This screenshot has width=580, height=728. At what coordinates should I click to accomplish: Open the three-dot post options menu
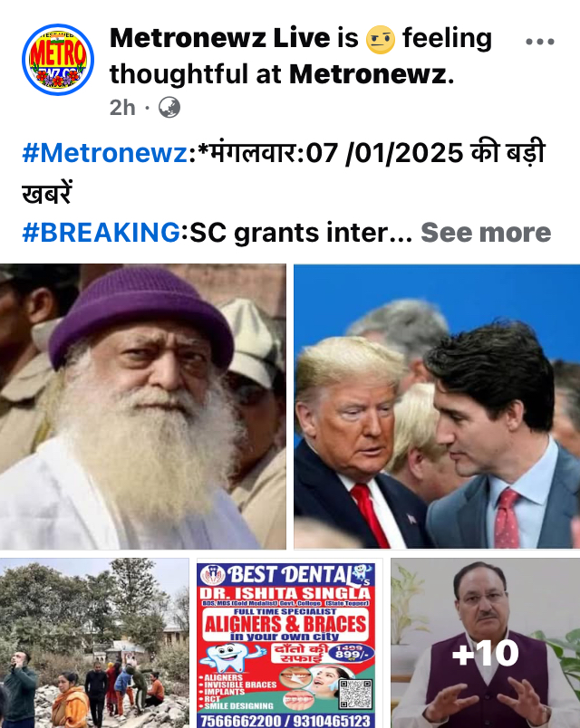(x=539, y=42)
